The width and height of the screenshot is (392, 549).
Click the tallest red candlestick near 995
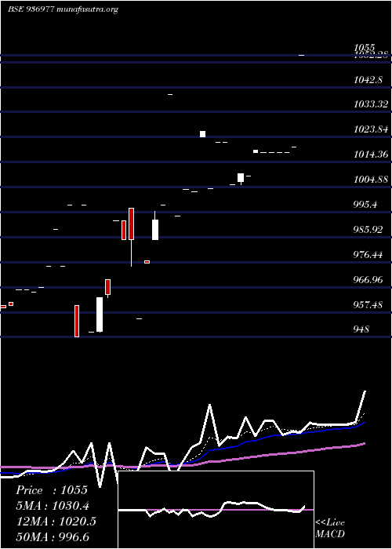point(131,224)
